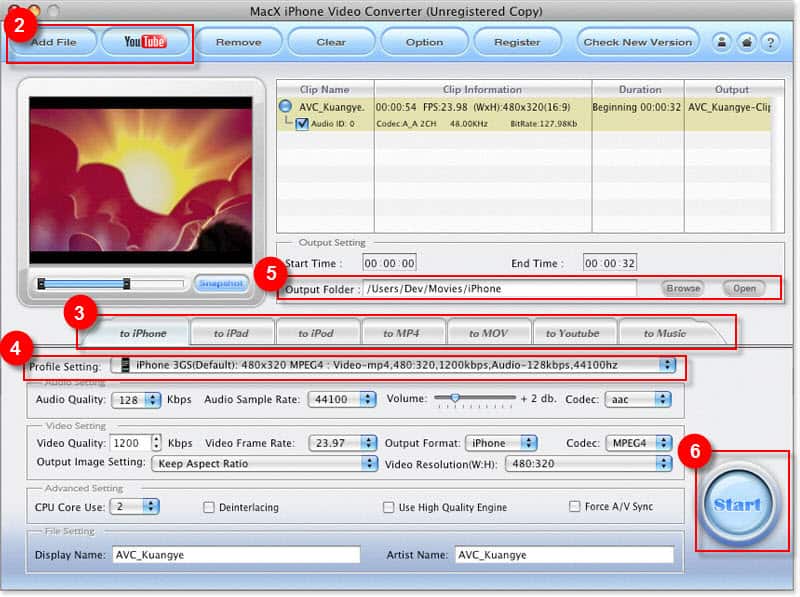Viewport: 800px width, 597px height.
Task: Click the blue circle icon beside AVC_Kuangye clip
Action: point(285,106)
